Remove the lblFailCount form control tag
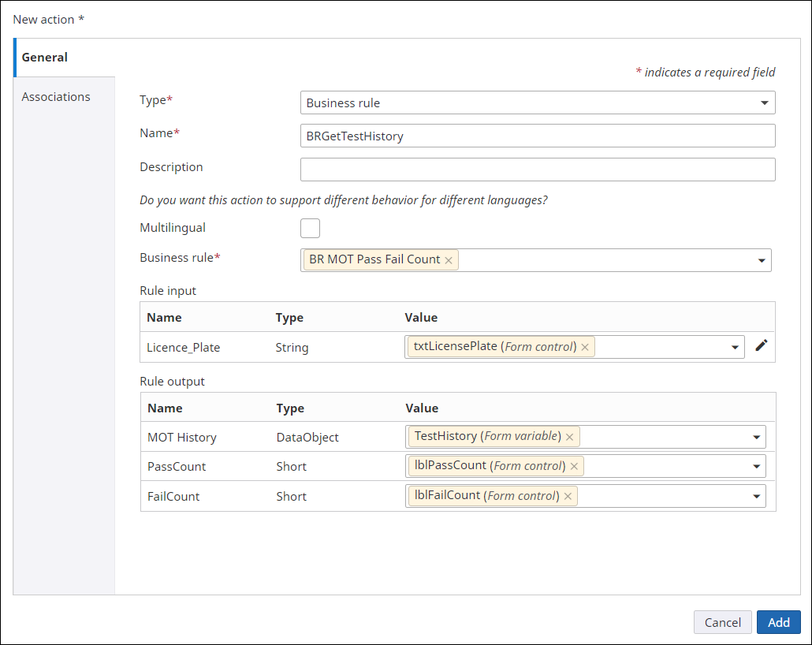812x645 pixels. [x=568, y=496]
